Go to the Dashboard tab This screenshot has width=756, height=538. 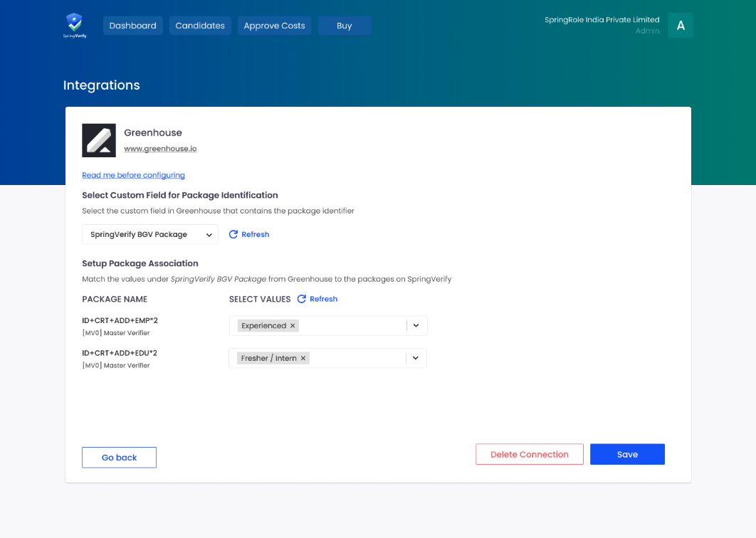pyautogui.click(x=133, y=26)
